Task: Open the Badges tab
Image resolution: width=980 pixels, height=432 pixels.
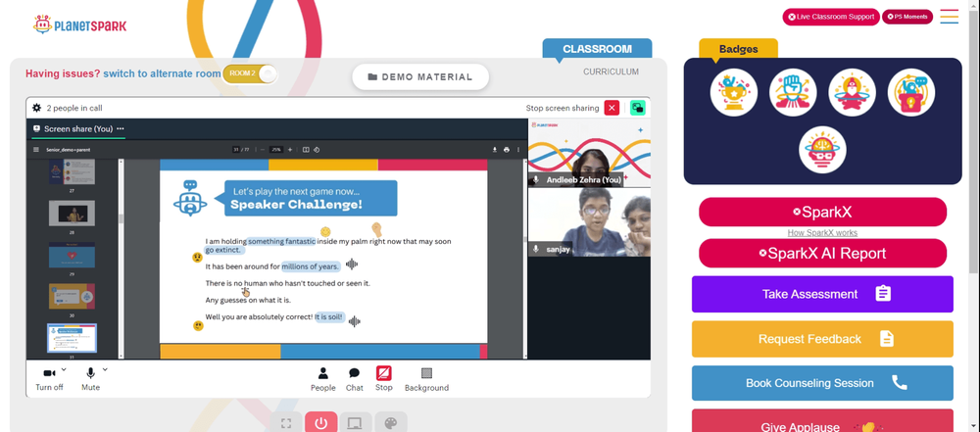Action: pyautogui.click(x=738, y=49)
